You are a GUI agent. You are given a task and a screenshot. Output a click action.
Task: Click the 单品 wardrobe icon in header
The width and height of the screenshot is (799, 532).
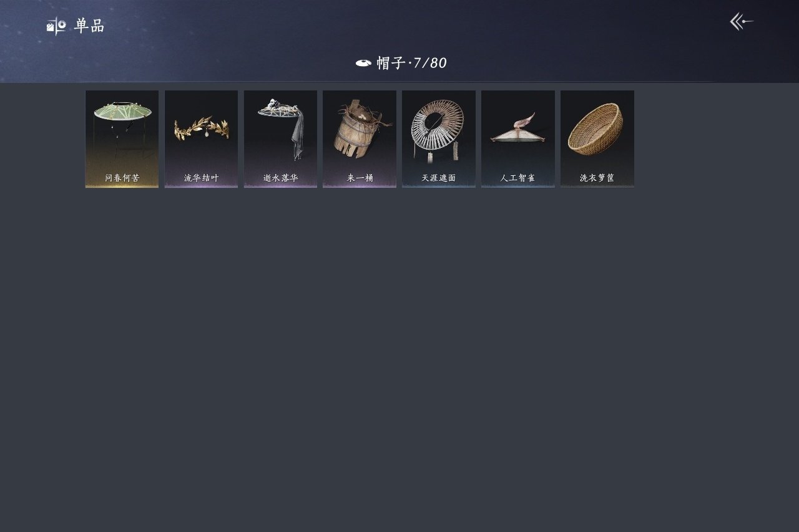(x=56, y=26)
